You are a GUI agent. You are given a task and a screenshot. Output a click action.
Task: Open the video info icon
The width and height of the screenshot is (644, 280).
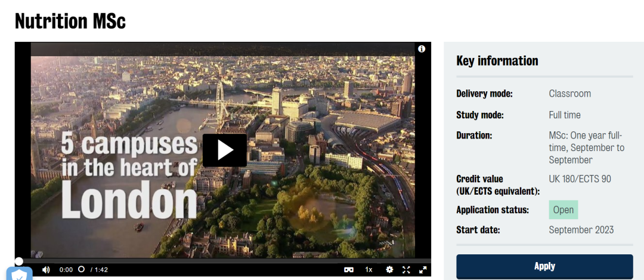422,49
